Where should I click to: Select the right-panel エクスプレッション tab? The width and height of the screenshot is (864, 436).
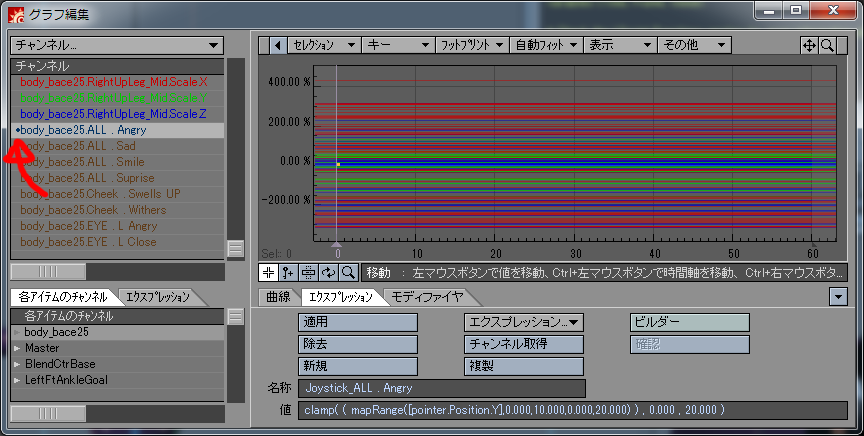click(341, 297)
